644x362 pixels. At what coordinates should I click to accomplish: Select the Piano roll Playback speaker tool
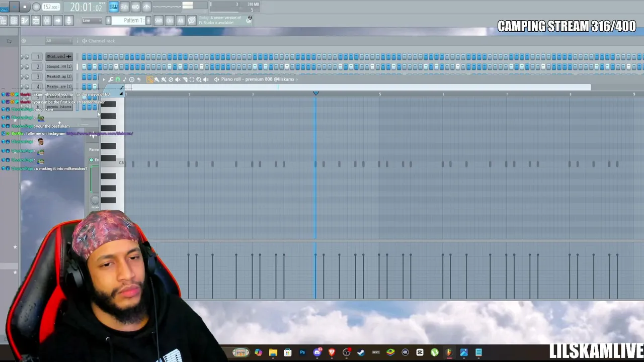click(x=206, y=79)
